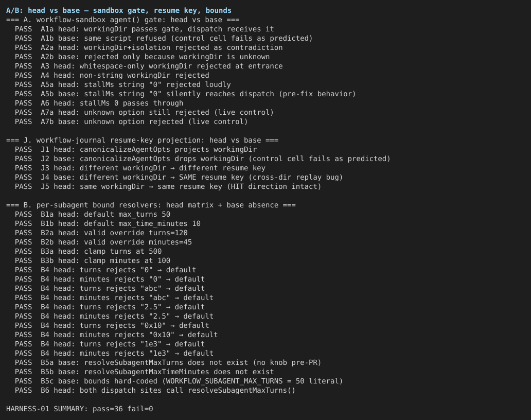
Task: Click the B5a resolveSubagentMaxTurns does not exist line
Action: [x=168, y=362]
